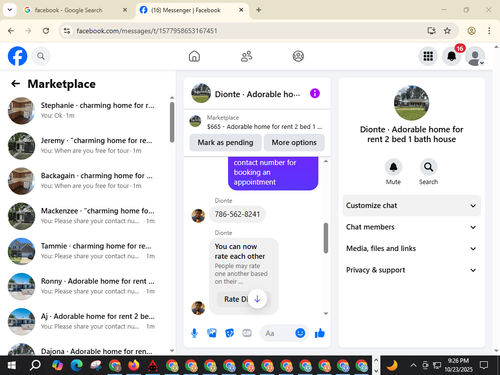Click the conversation list scrollbar

point(172,122)
